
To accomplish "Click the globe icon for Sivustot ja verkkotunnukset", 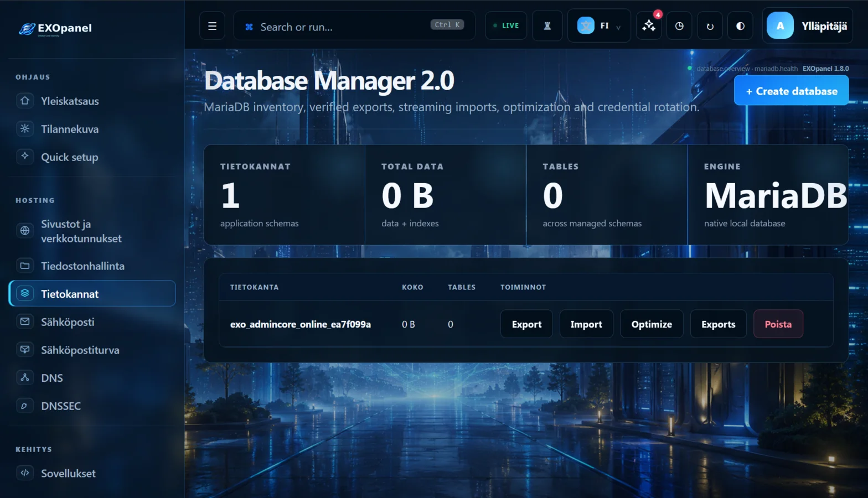I will pyautogui.click(x=25, y=231).
